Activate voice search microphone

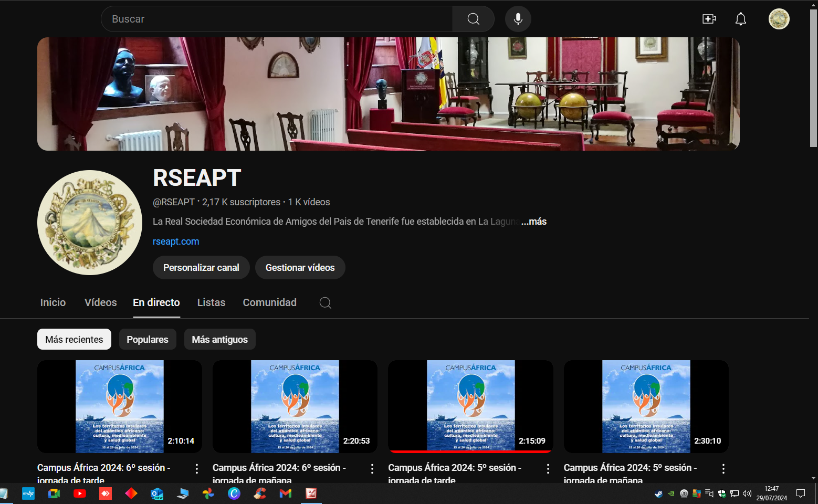pos(518,19)
